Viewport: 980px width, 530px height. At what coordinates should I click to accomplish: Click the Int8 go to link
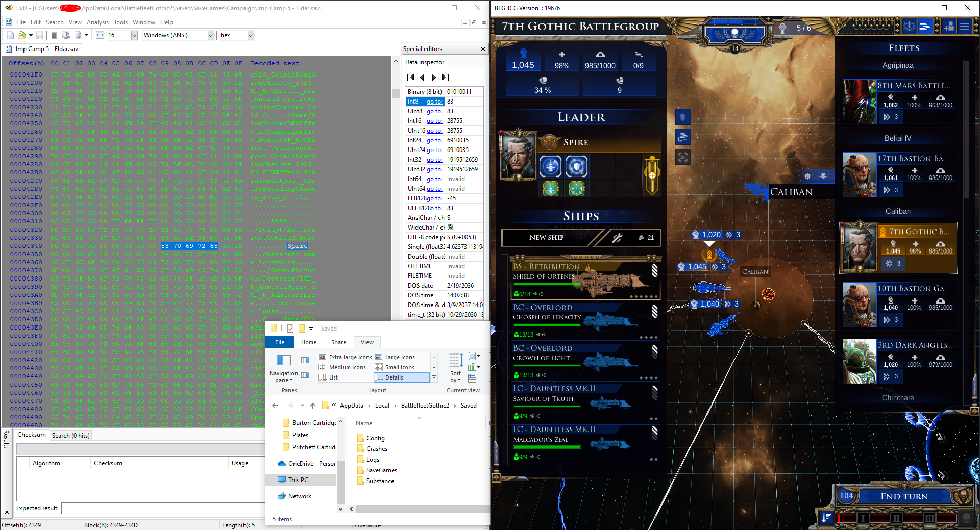coord(434,102)
